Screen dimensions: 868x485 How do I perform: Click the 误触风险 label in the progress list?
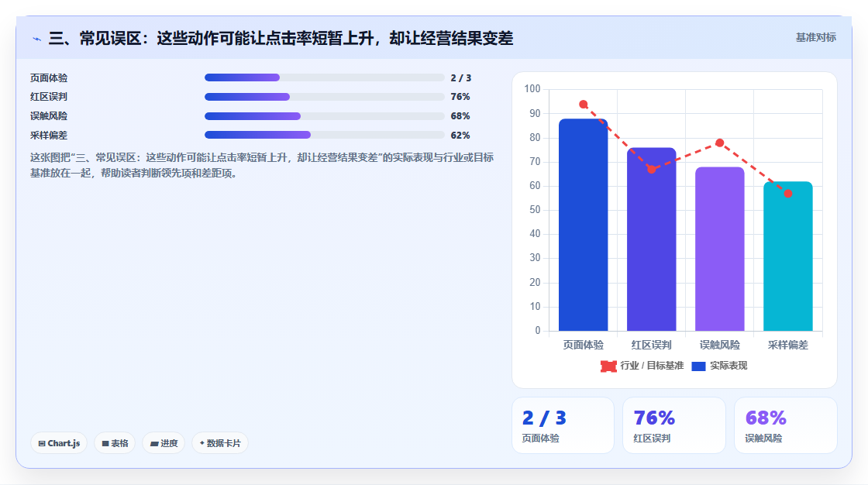pyautogui.click(x=49, y=116)
